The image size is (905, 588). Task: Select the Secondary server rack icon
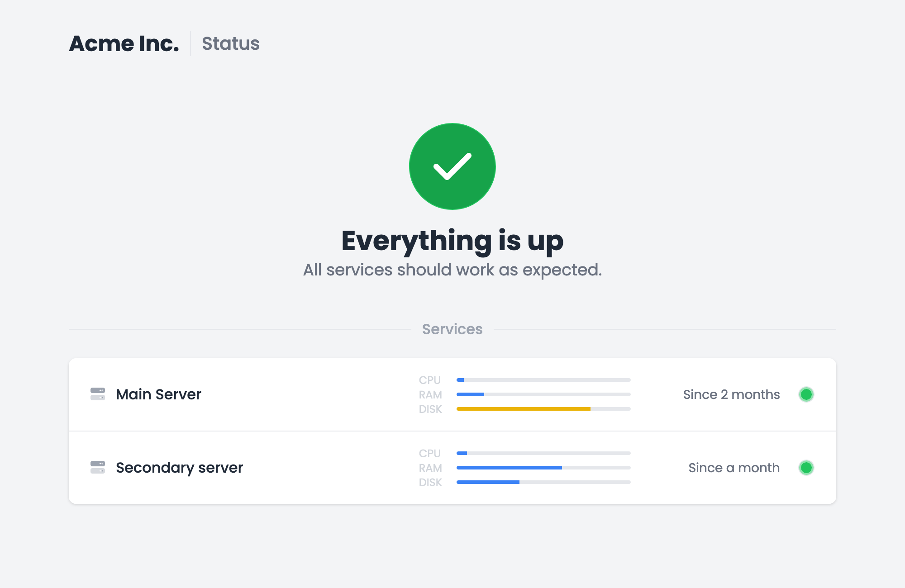97,467
